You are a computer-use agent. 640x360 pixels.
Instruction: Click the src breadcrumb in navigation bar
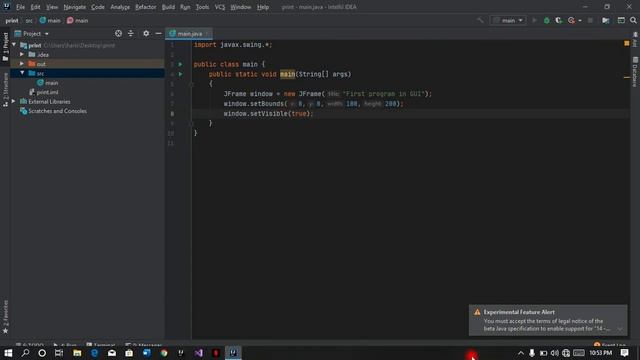(29, 20)
